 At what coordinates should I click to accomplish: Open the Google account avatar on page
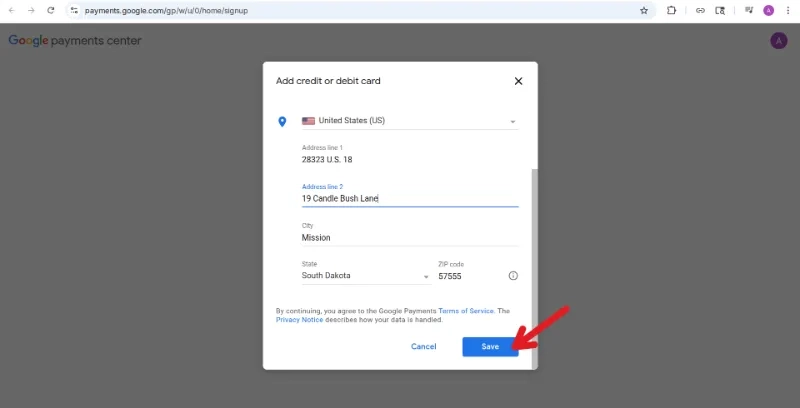pos(779,41)
